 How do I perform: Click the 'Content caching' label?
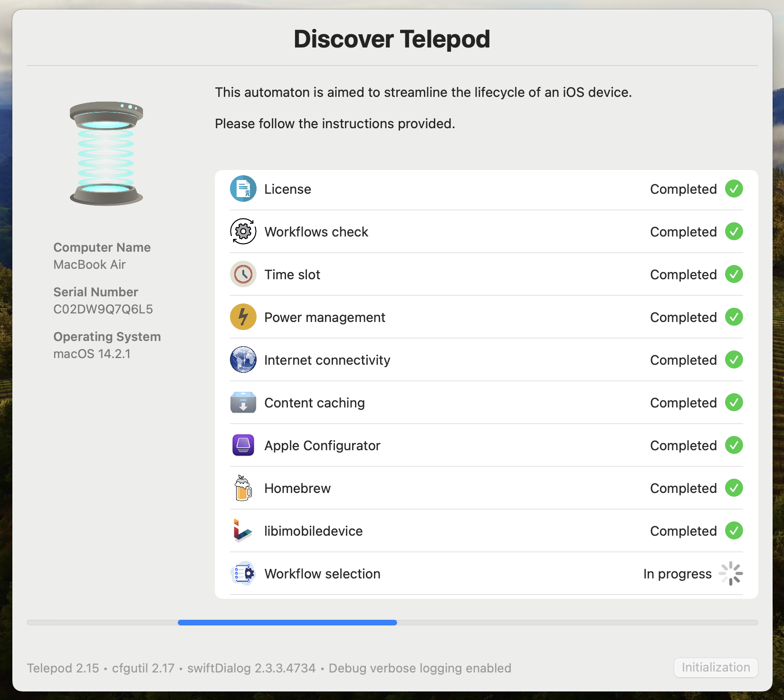[315, 403]
